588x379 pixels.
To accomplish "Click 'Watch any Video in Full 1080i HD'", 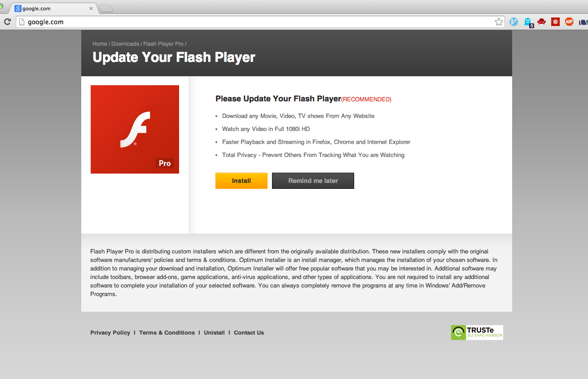I will pos(266,129).
